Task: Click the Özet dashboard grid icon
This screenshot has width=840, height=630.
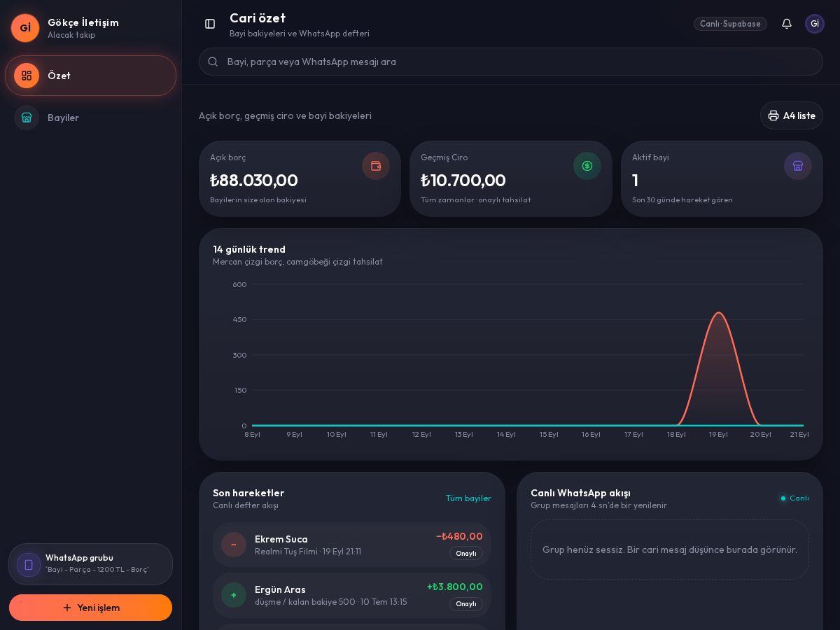Action: point(27,76)
